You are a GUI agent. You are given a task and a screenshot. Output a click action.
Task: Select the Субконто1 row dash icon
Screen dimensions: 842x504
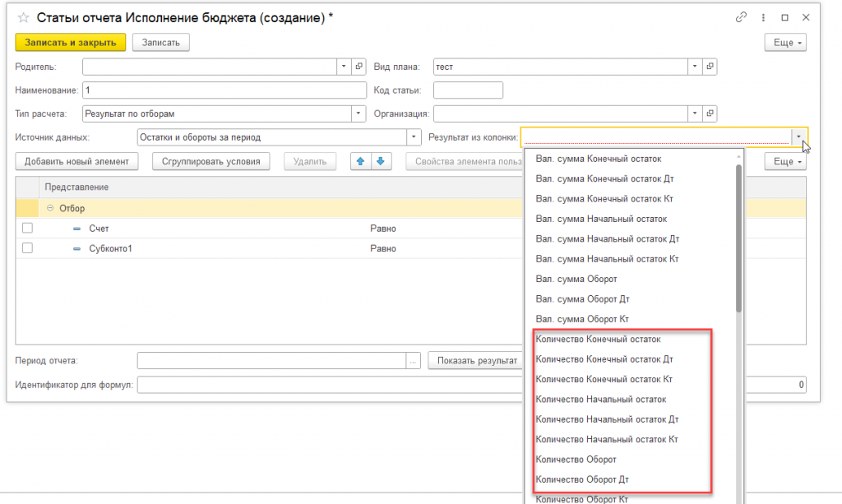(x=76, y=248)
